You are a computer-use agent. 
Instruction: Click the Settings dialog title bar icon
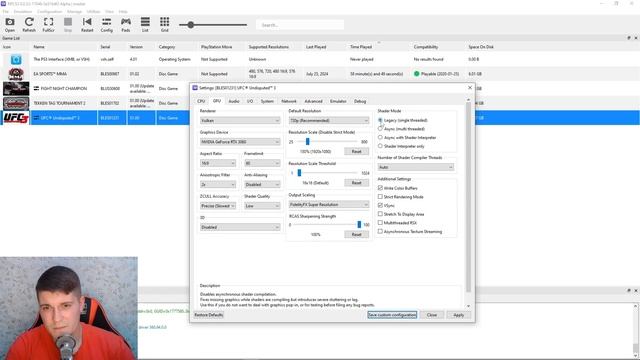pyautogui.click(x=195, y=88)
